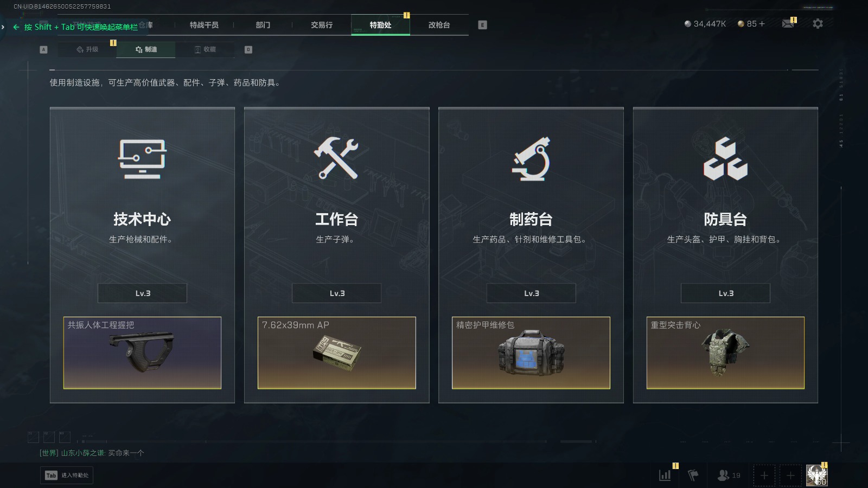This screenshot has width=868, height=488.
Task: Switch to the 改枪台 tab
Action: 439,25
